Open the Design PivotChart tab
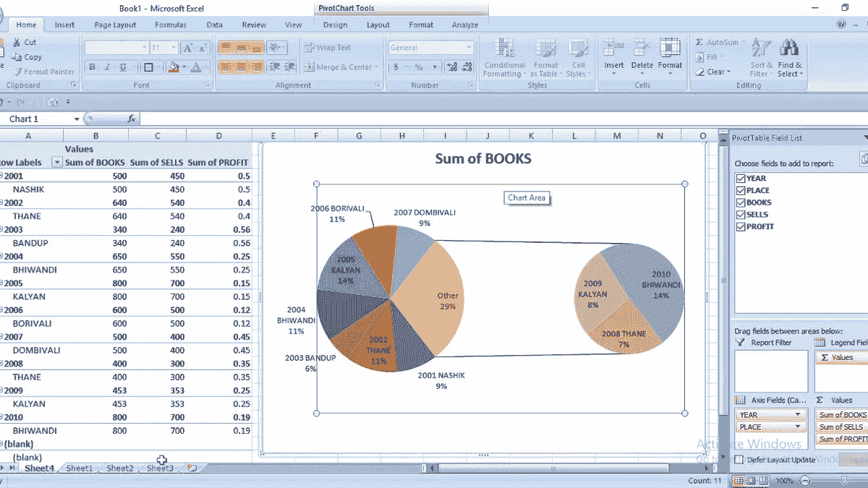The width and height of the screenshot is (868, 488). click(x=335, y=25)
